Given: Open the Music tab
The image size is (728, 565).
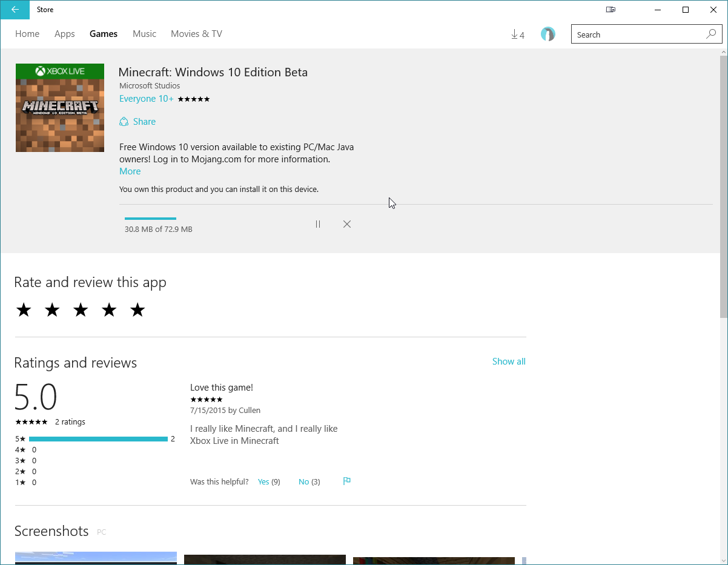Looking at the screenshot, I should click(145, 34).
